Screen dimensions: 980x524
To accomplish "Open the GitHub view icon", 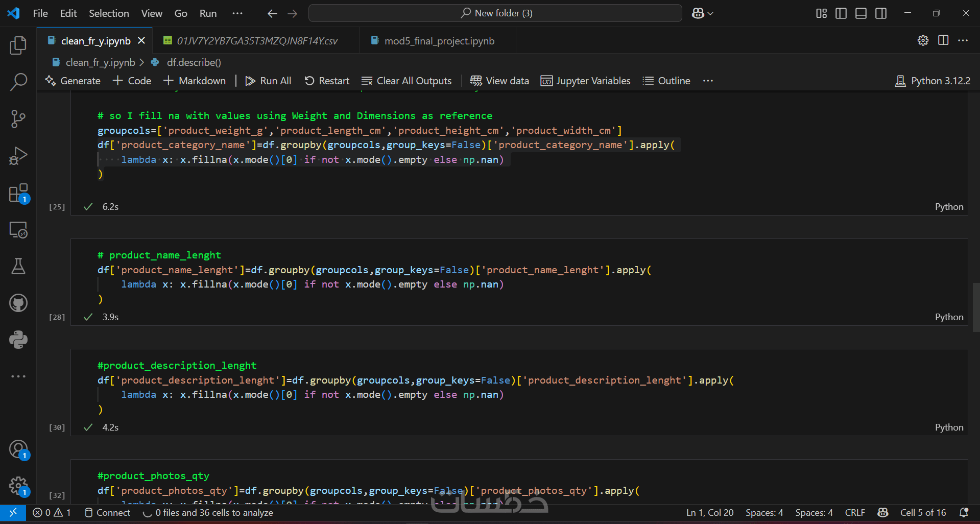I will (x=18, y=303).
